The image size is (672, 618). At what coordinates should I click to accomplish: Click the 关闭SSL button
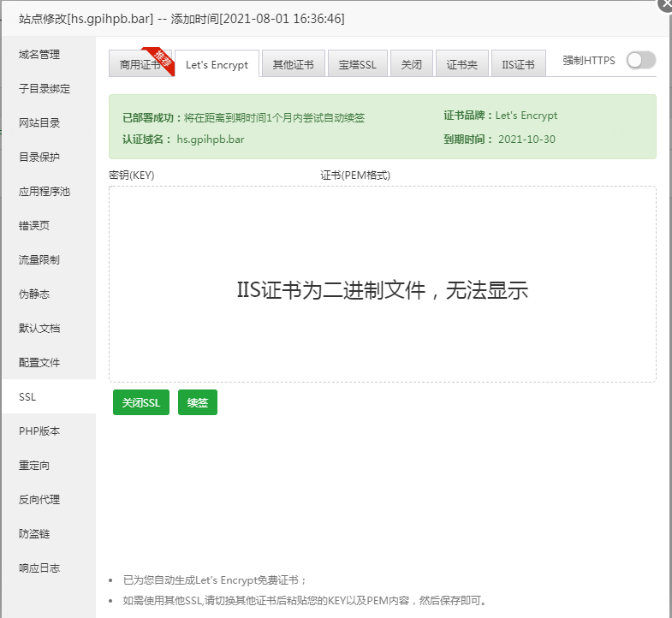click(141, 402)
